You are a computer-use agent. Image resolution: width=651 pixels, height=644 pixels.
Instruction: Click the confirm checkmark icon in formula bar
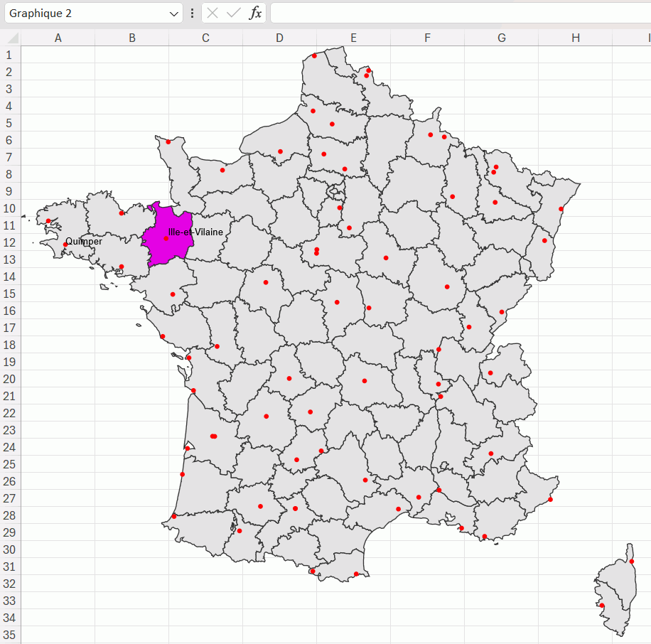pos(234,14)
